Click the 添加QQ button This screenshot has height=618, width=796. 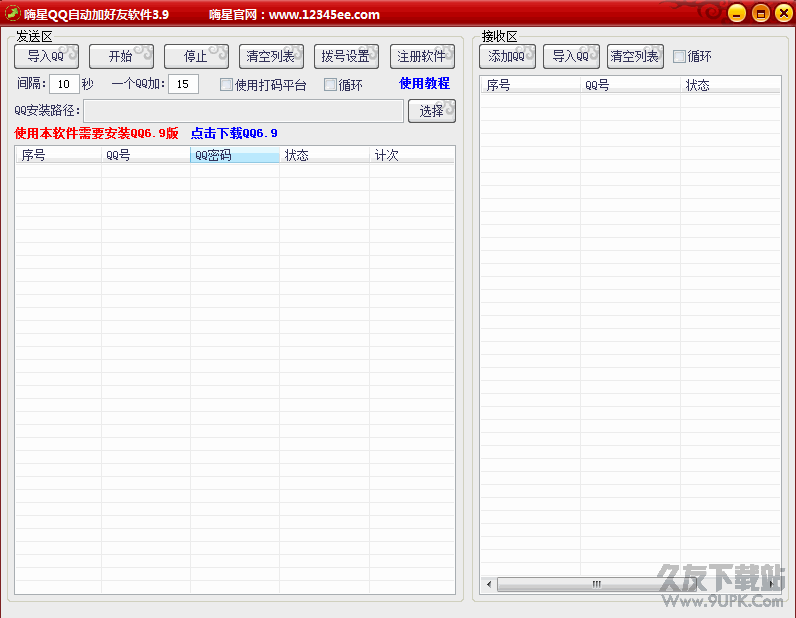point(508,56)
